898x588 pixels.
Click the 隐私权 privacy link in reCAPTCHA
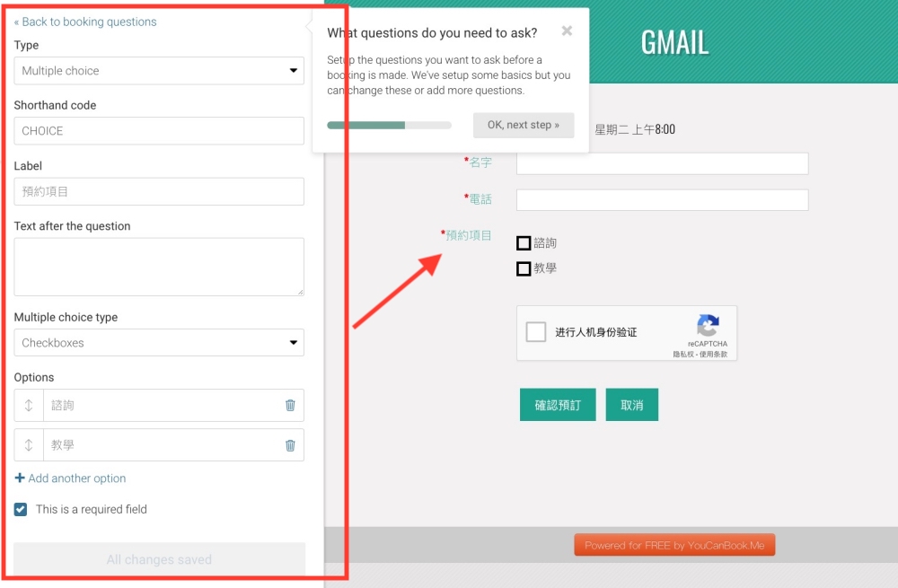[682, 355]
